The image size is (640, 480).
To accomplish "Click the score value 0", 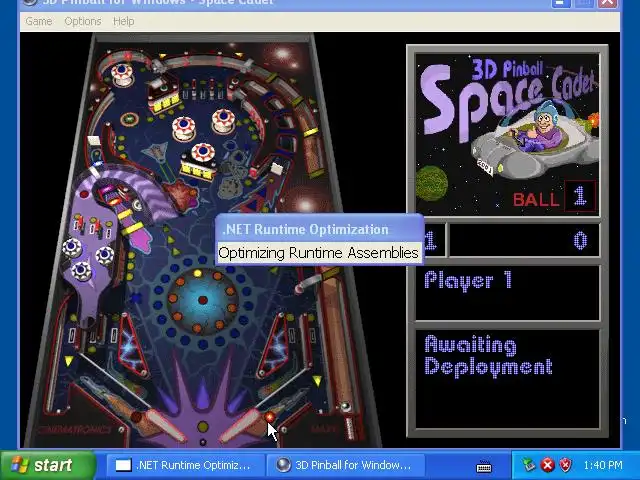I will 580,240.
